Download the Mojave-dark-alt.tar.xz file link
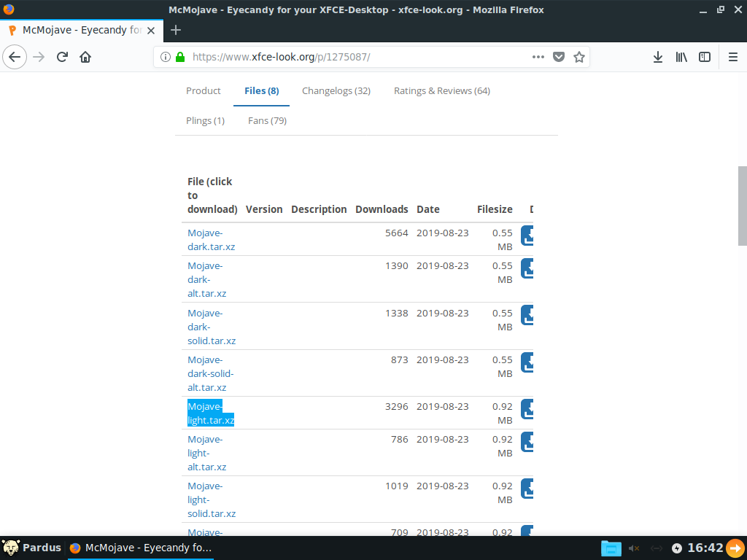This screenshot has height=560, width=747. pos(206,279)
